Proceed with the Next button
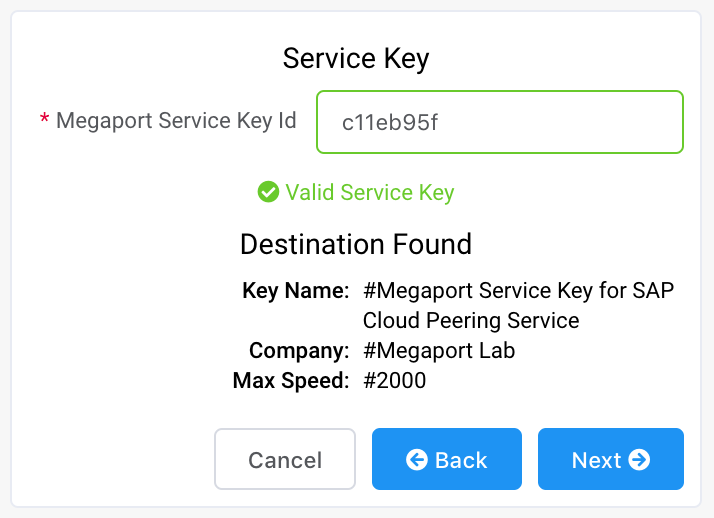Screen dimensions: 714x518 [x=610, y=460]
